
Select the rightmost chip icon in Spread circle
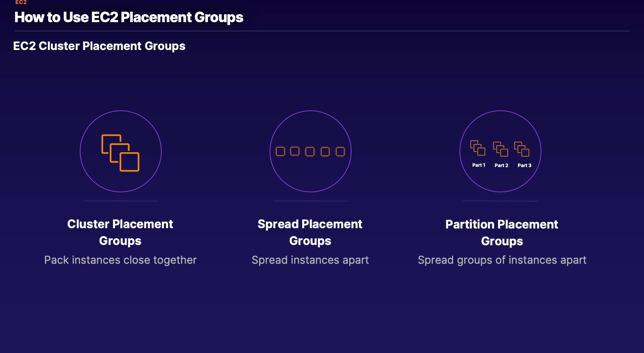click(x=340, y=152)
